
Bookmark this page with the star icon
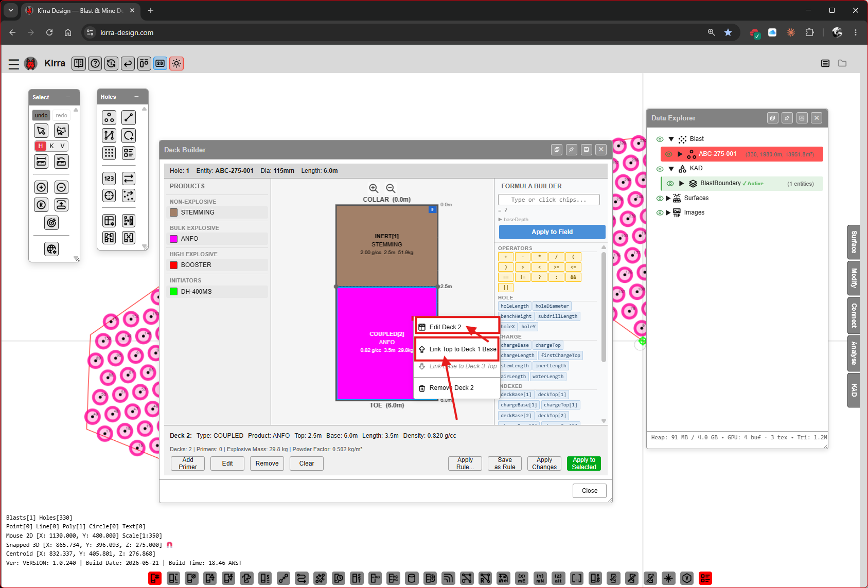(728, 32)
